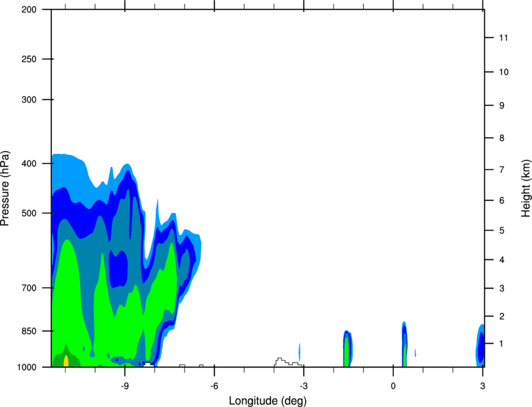The image size is (532, 407).
Task: Click the yellow contour core near the surface
Action: tap(66, 361)
